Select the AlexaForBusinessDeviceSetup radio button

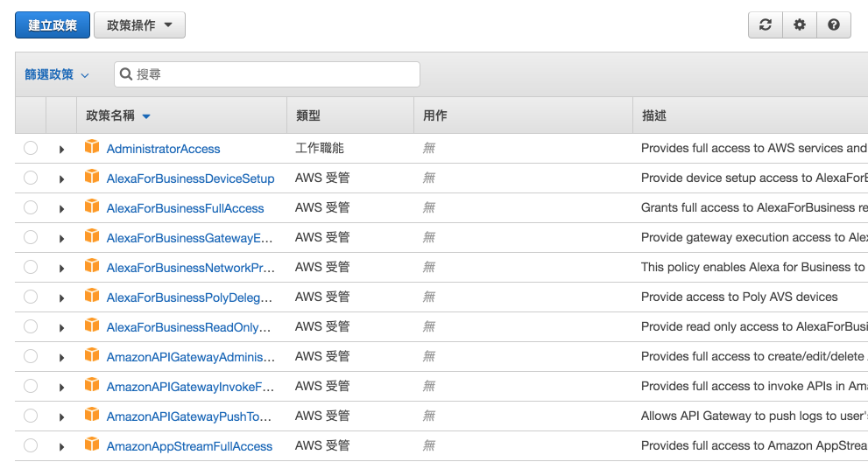pos(31,178)
